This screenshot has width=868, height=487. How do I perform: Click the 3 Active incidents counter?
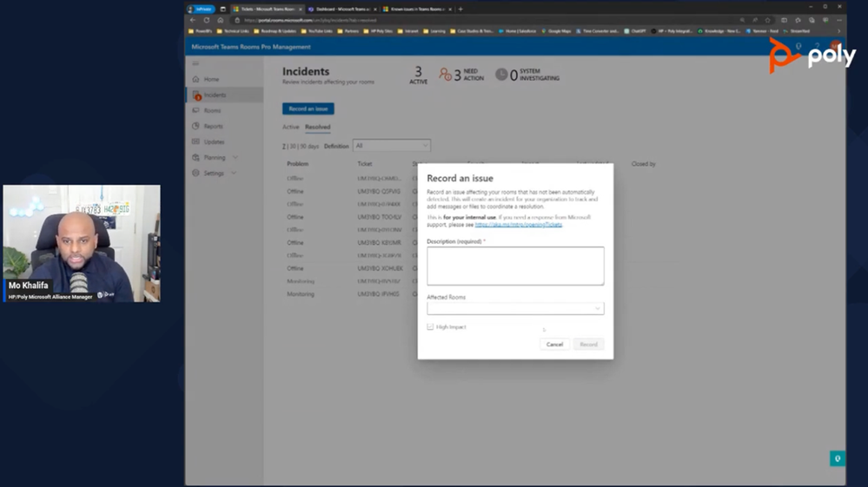coord(419,76)
